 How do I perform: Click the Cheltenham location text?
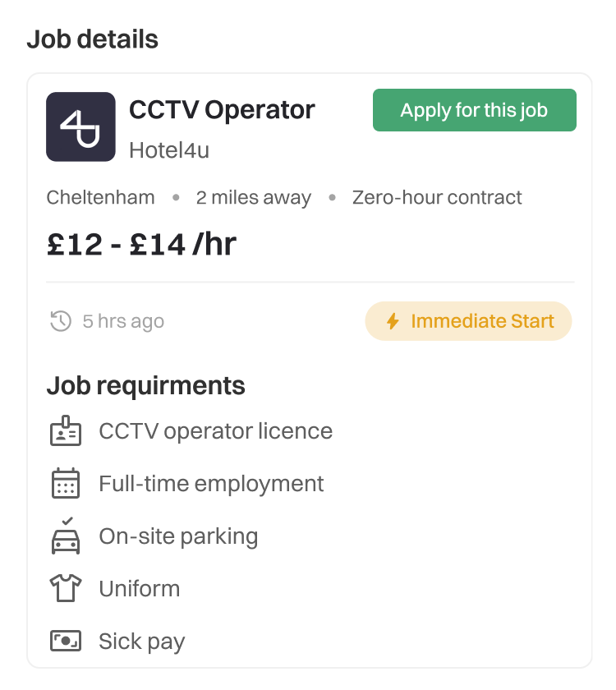tap(100, 198)
